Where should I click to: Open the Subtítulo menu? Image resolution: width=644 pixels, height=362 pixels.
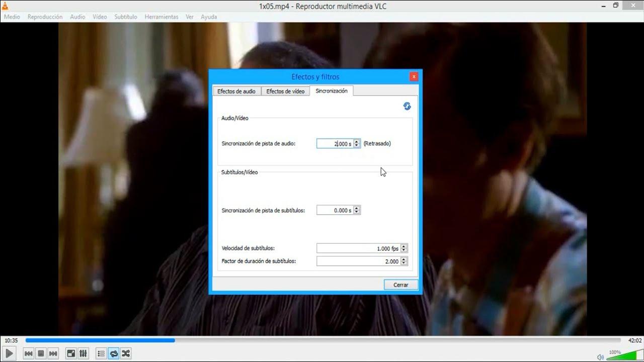(126, 17)
